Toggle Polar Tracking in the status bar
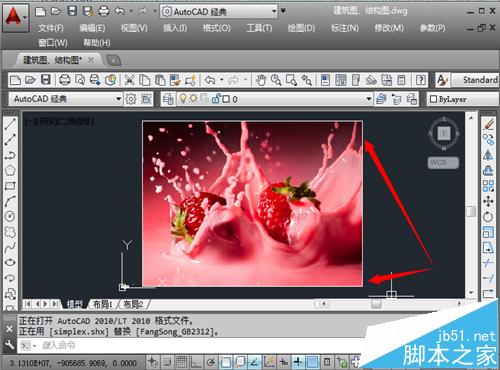 tap(211, 362)
